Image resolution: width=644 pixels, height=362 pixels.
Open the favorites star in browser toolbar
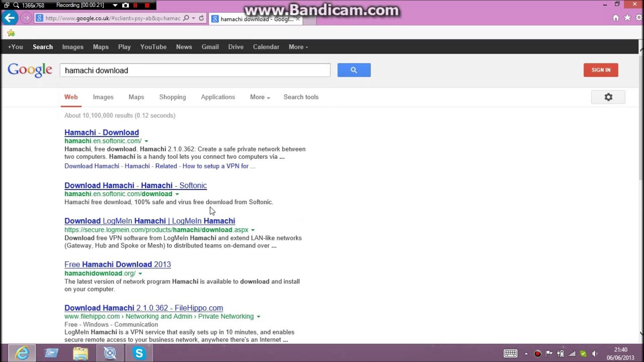[x=627, y=18]
